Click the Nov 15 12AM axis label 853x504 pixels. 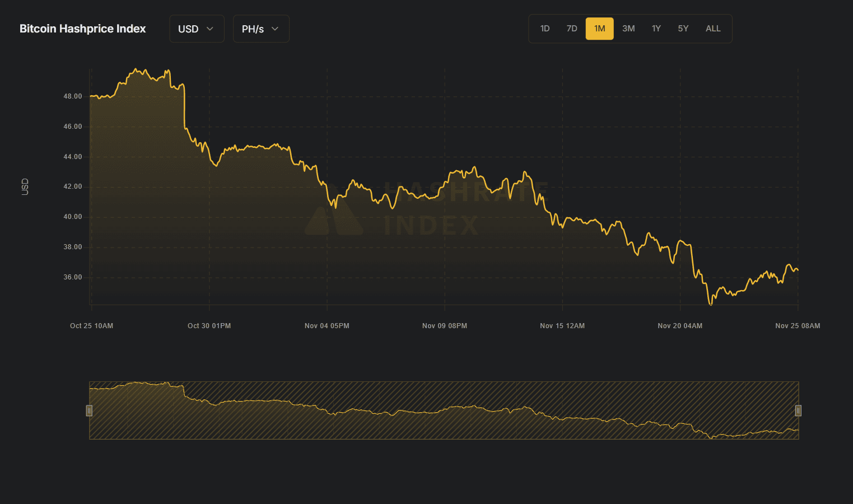click(x=562, y=326)
